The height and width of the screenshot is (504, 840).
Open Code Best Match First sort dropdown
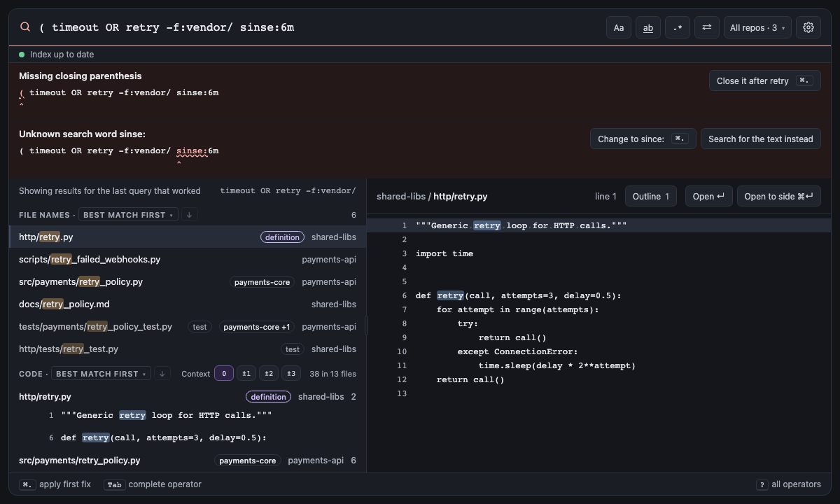click(101, 374)
